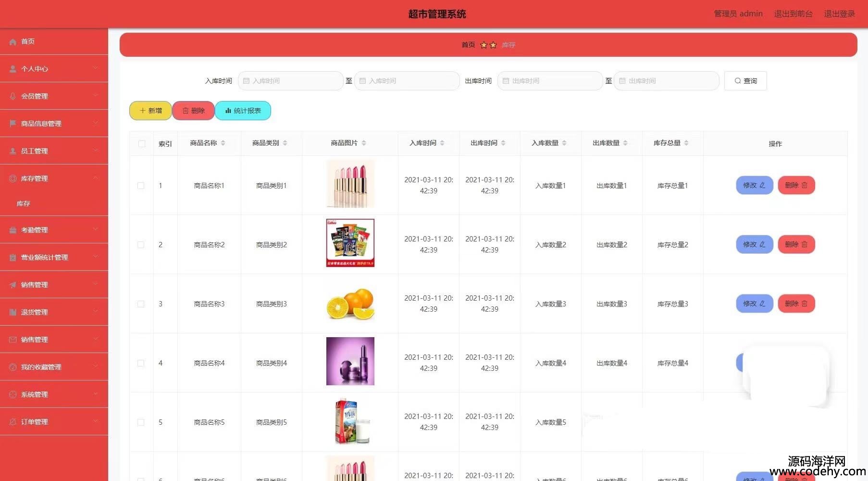Image resolution: width=868 pixels, height=481 pixels.
Task: Expand the 商品信息管理 sidebar menu
Action: point(54,124)
